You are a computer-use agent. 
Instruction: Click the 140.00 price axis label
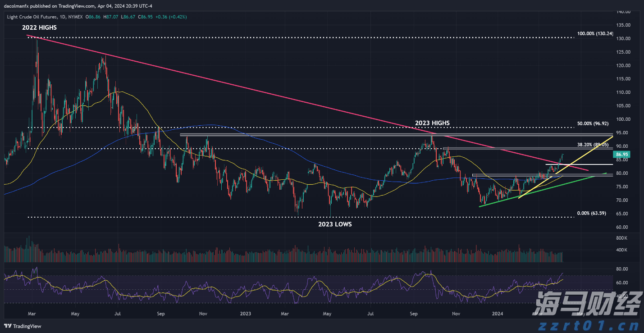point(623,11)
